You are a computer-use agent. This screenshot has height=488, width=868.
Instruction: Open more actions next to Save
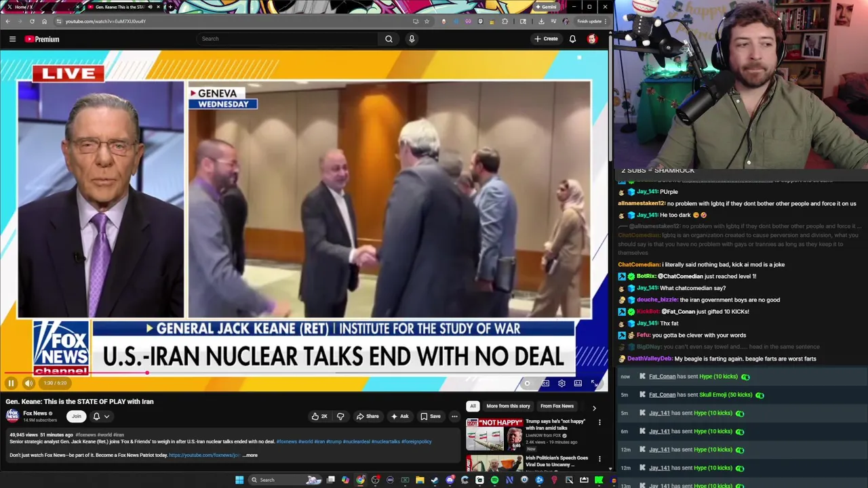[x=454, y=416]
